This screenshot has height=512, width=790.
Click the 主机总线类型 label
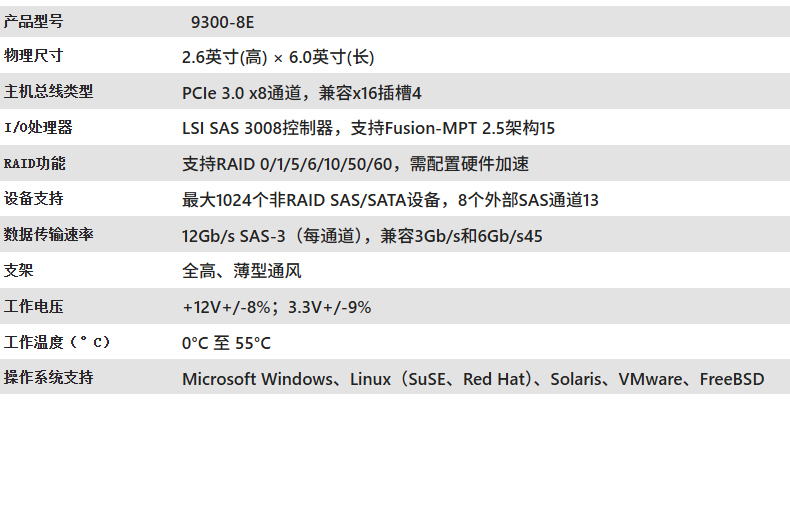click(x=48, y=92)
